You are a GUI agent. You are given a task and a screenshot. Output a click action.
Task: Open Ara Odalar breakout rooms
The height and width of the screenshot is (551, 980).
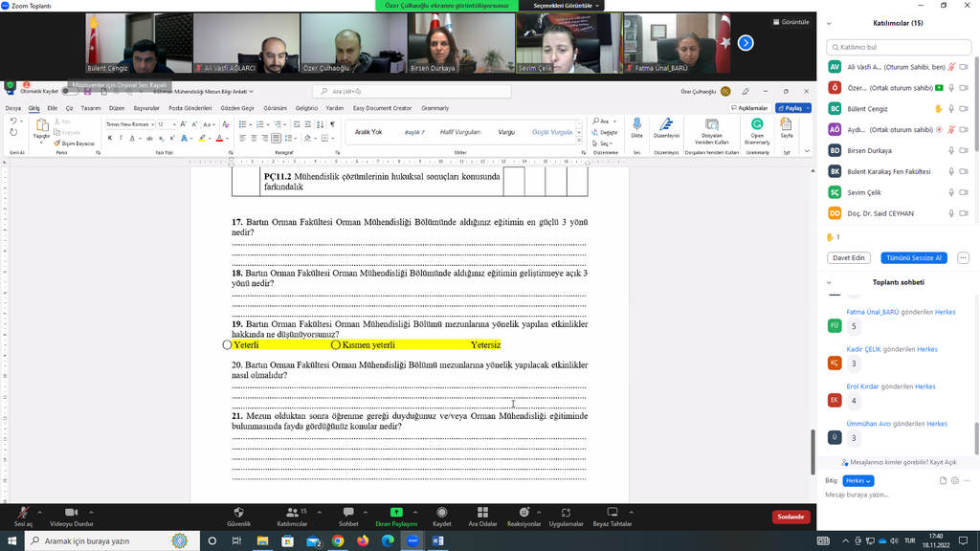[x=481, y=514]
